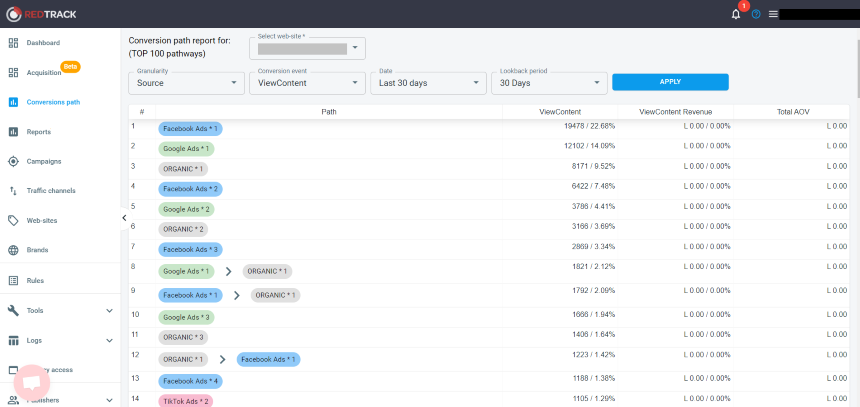Click the Facebook Ads * 1 chip in row 12
This screenshot has height=407, width=860.
point(269,360)
